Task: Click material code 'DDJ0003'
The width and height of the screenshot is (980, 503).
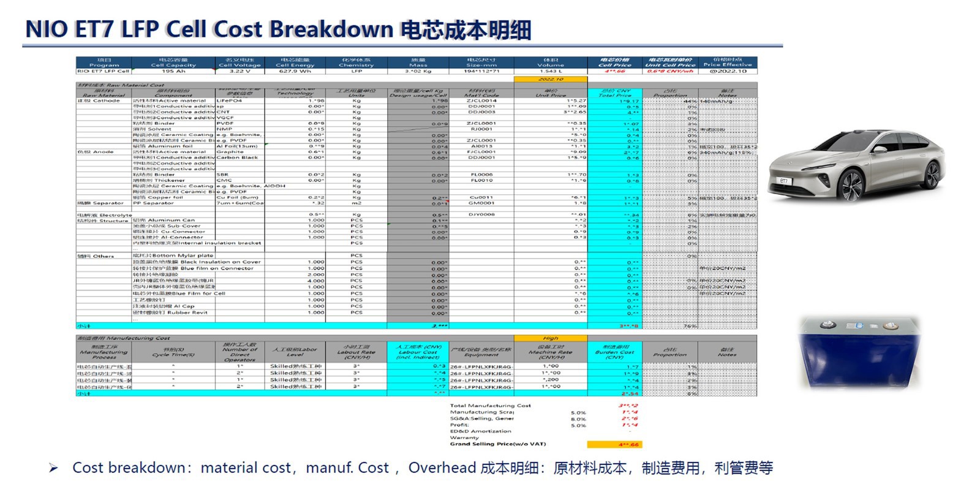Action: tap(481, 112)
